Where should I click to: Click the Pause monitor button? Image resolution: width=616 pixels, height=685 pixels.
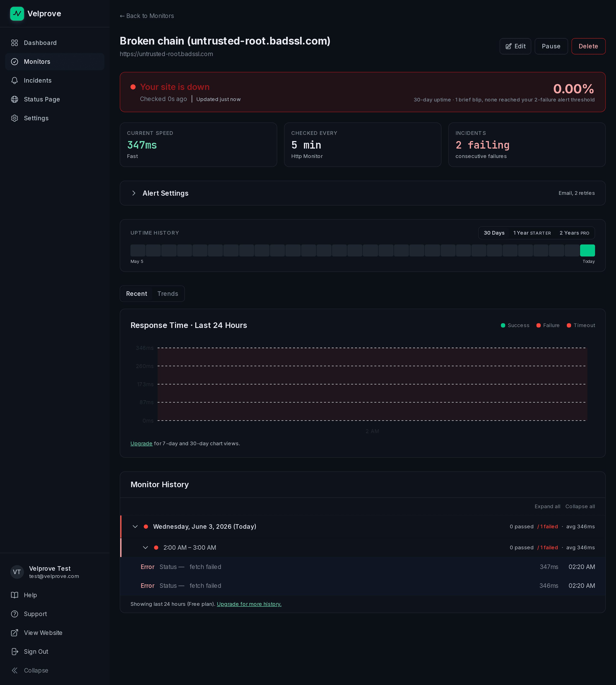551,46
